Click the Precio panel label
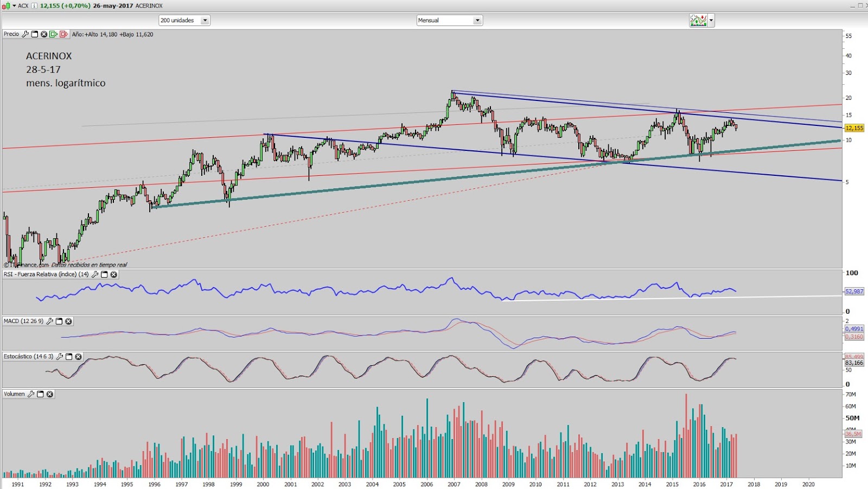 click(11, 34)
